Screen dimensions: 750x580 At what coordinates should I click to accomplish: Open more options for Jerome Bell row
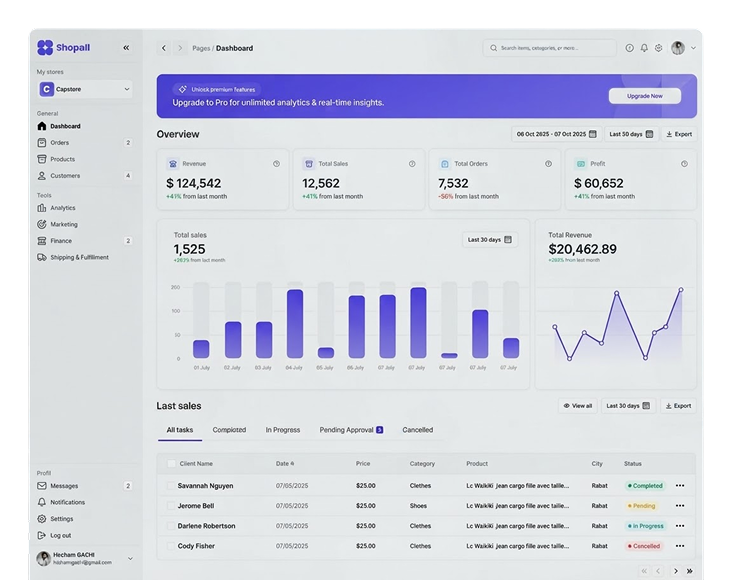coord(680,506)
